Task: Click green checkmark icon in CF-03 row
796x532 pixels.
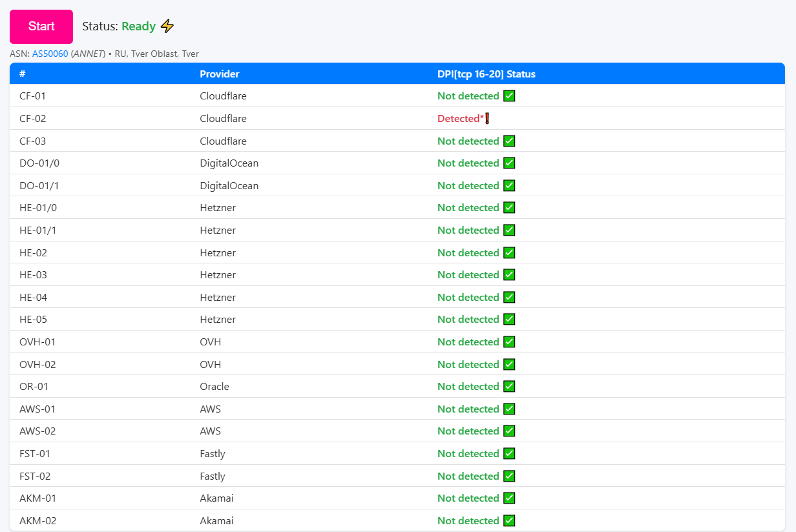Action: pyautogui.click(x=509, y=141)
